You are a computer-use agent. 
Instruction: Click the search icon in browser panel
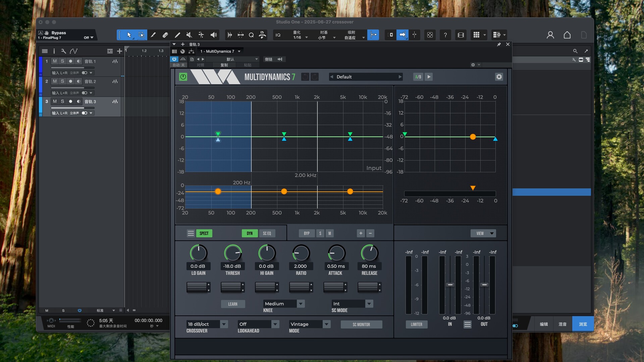point(575,51)
